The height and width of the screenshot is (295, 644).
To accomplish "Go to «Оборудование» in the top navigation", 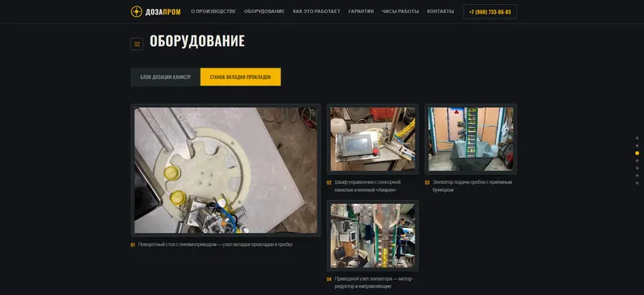I will click(x=264, y=11).
